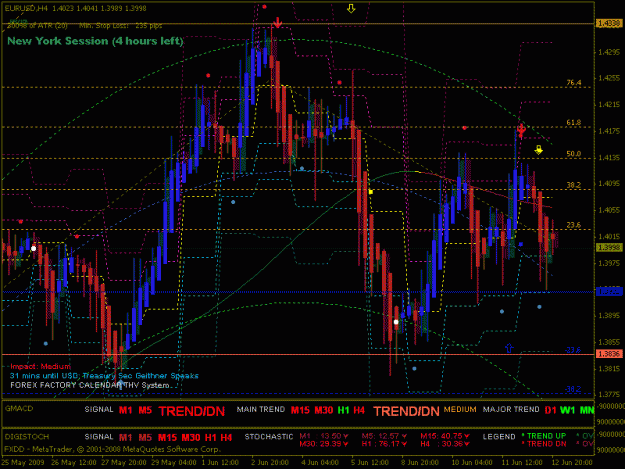The height and width of the screenshot is (469, 625).
Task: Click the '2 Jun 20:00' time axis label
Action: pyautogui.click(x=270, y=463)
